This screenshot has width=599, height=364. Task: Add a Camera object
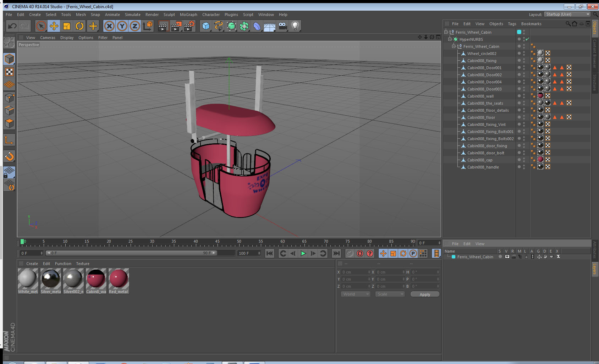[282, 26]
